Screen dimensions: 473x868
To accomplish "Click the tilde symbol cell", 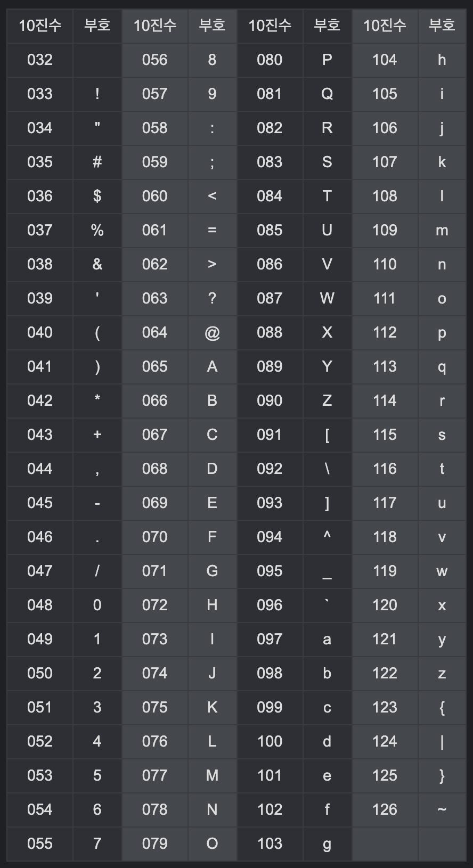I will pos(442,809).
